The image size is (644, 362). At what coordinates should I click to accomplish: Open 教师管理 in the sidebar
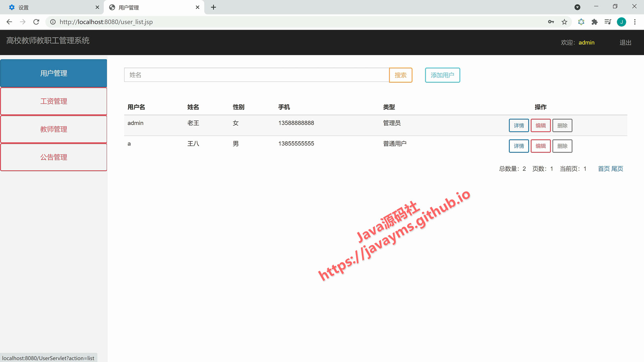[x=54, y=129]
